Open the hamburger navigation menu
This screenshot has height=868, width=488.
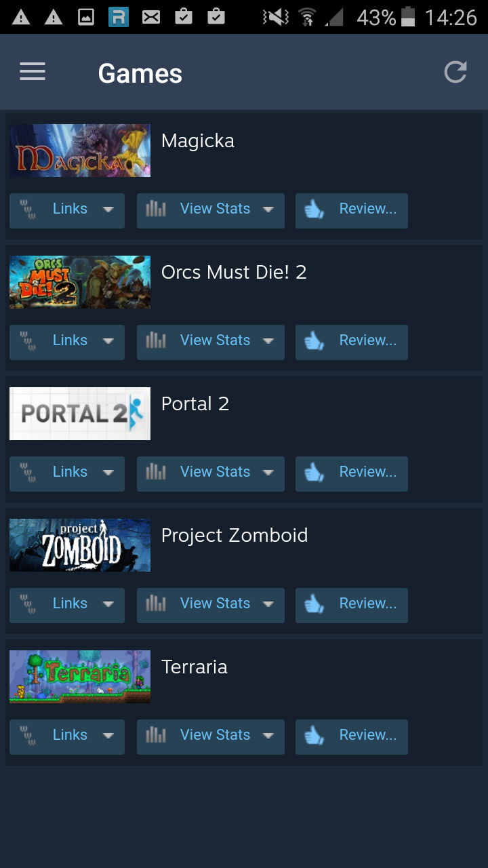click(x=33, y=72)
